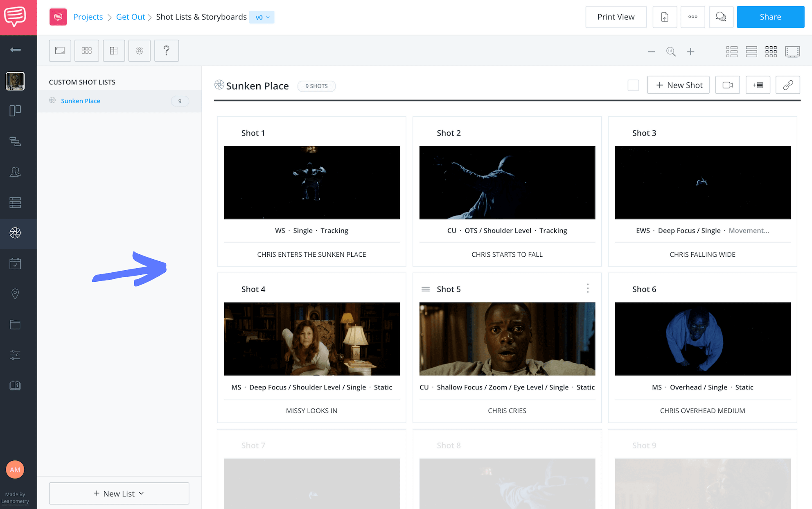The height and width of the screenshot is (509, 812).
Task: Select the single frame view toolbar icon
Action: click(60, 51)
